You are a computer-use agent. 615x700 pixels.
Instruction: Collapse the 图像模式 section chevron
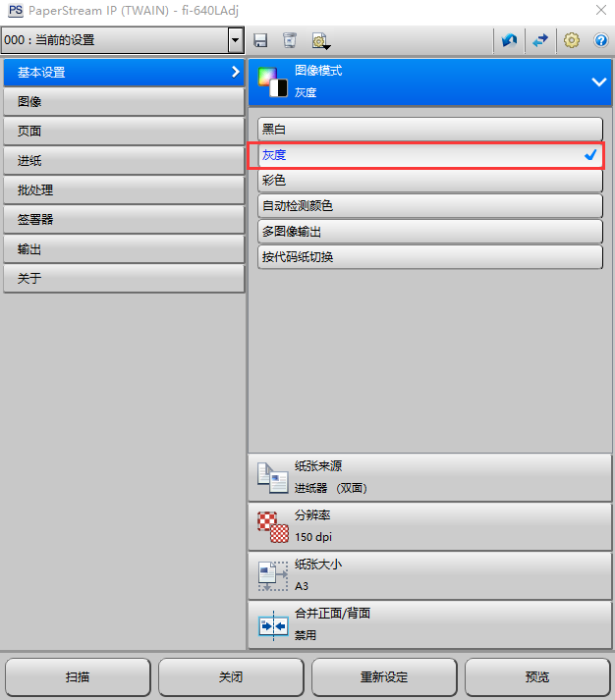(599, 82)
